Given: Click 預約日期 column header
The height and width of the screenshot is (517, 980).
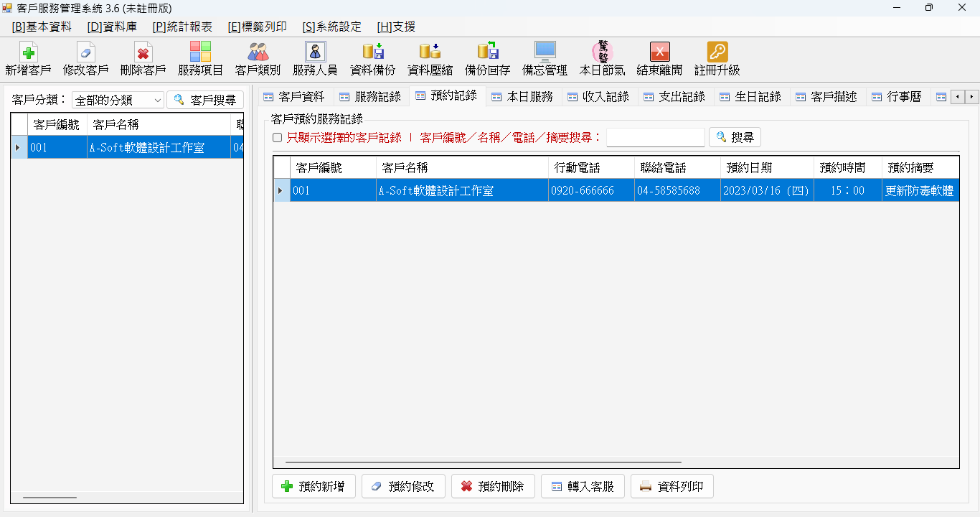Looking at the screenshot, I should click(x=767, y=168).
